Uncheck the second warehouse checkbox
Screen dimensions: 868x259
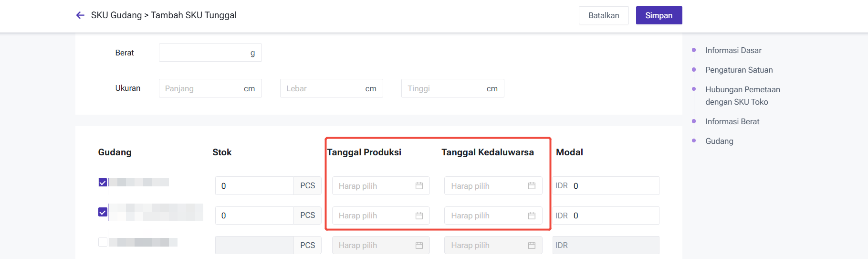(103, 212)
